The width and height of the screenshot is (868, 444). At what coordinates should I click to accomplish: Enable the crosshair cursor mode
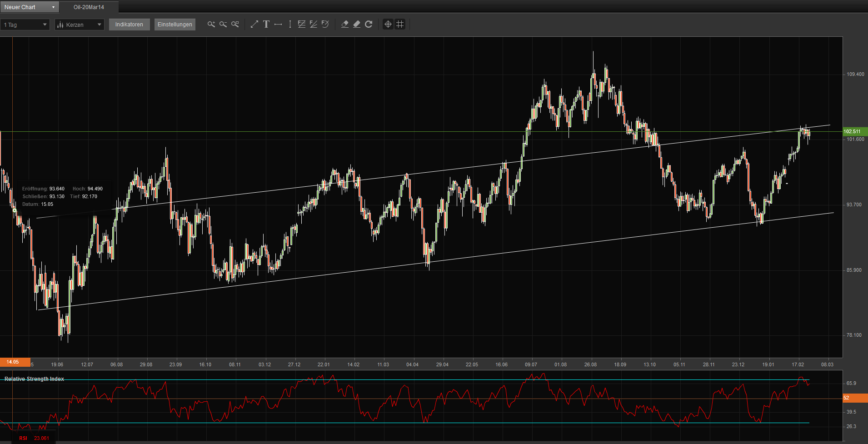388,24
